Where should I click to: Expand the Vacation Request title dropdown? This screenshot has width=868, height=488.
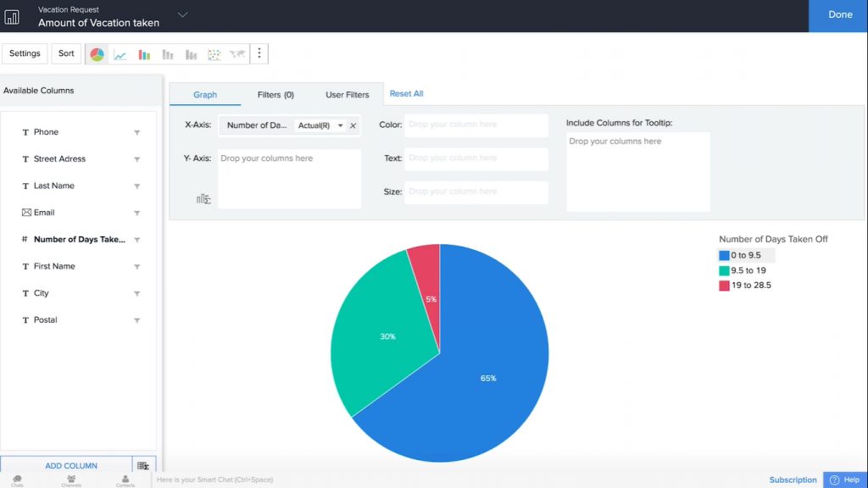(182, 14)
